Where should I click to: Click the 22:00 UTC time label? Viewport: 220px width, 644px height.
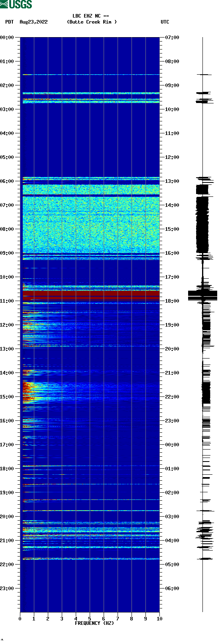click(172, 397)
